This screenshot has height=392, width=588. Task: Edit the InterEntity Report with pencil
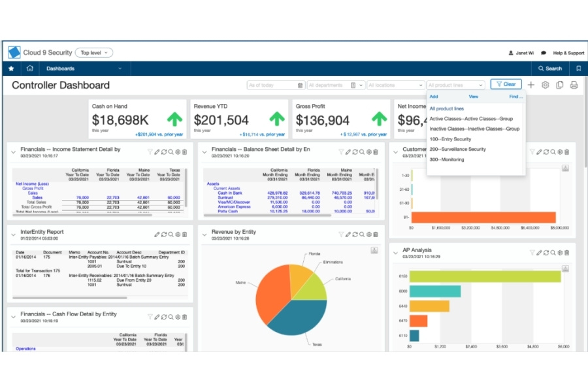[157, 235]
